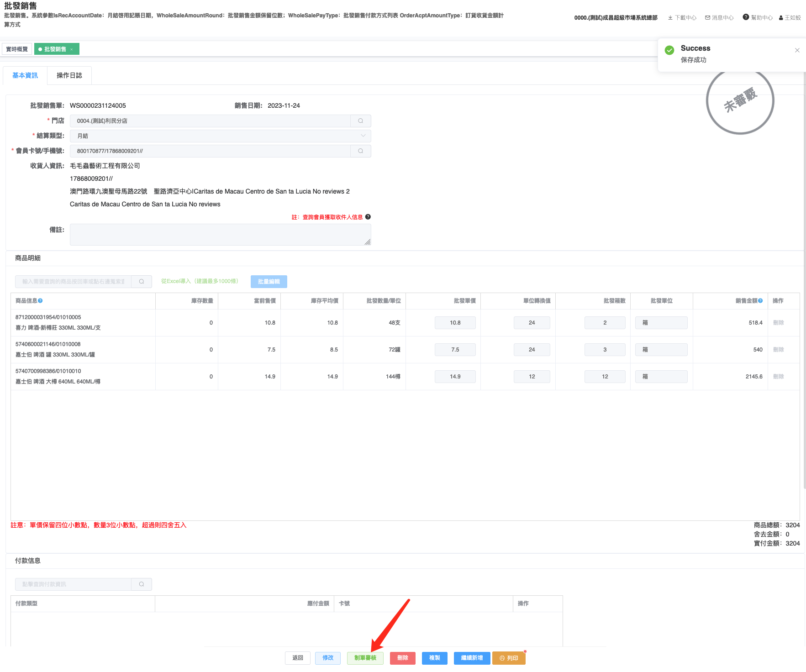Click the 列印 print button

coord(509,658)
